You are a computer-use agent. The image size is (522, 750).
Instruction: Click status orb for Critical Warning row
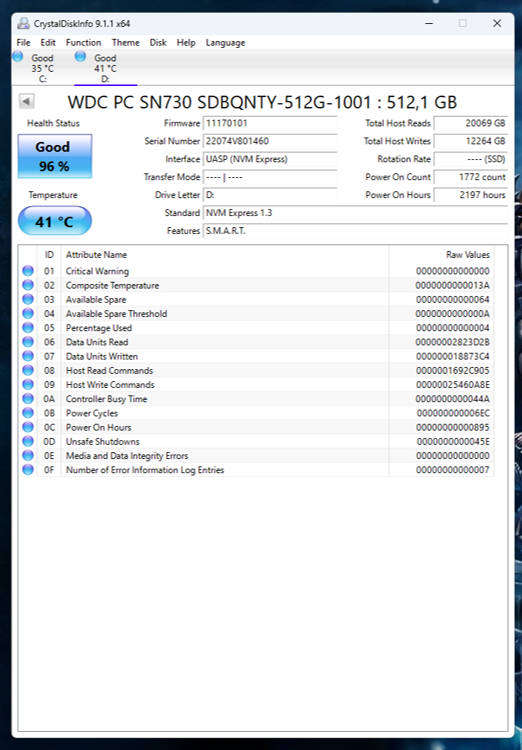(28, 271)
